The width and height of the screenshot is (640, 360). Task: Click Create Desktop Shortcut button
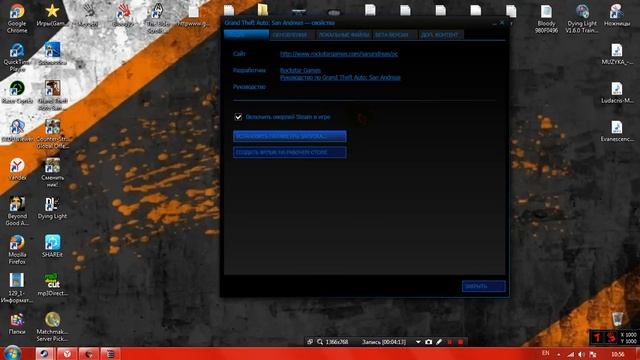pos(290,152)
